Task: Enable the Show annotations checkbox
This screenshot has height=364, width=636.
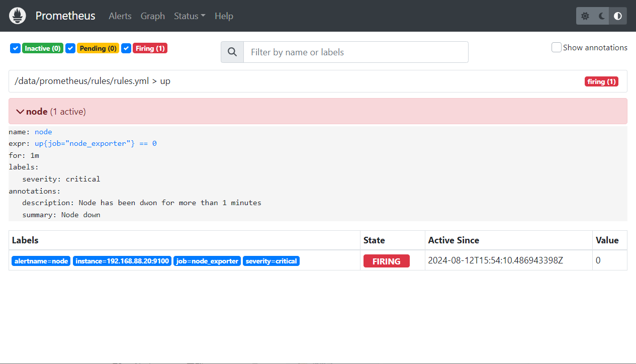Action: pyautogui.click(x=557, y=48)
